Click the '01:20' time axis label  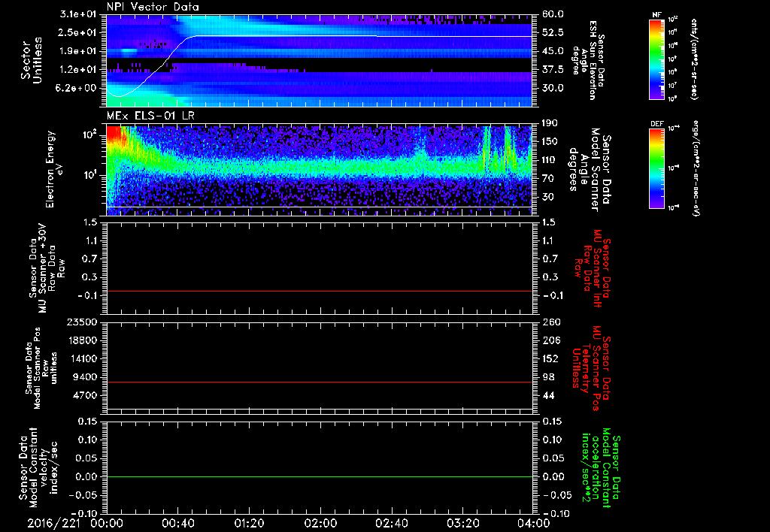pos(249,523)
